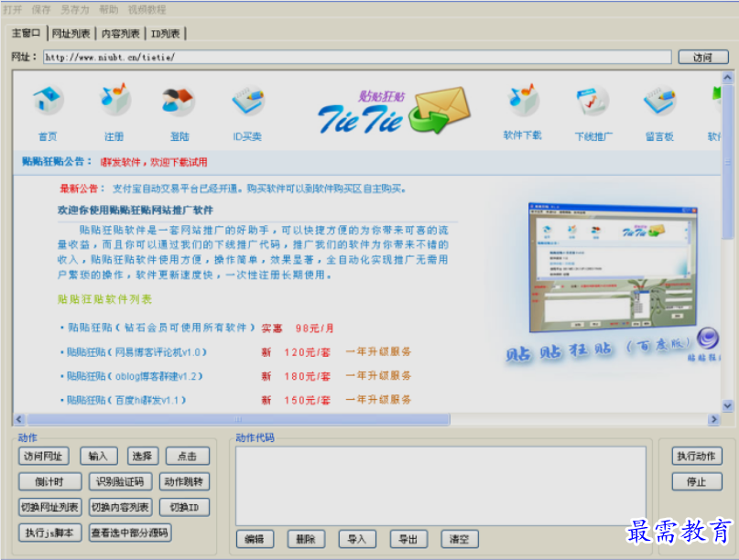This screenshot has height=560, width=739.
Task: Click the 保存 menu item
Action: pyautogui.click(x=41, y=9)
